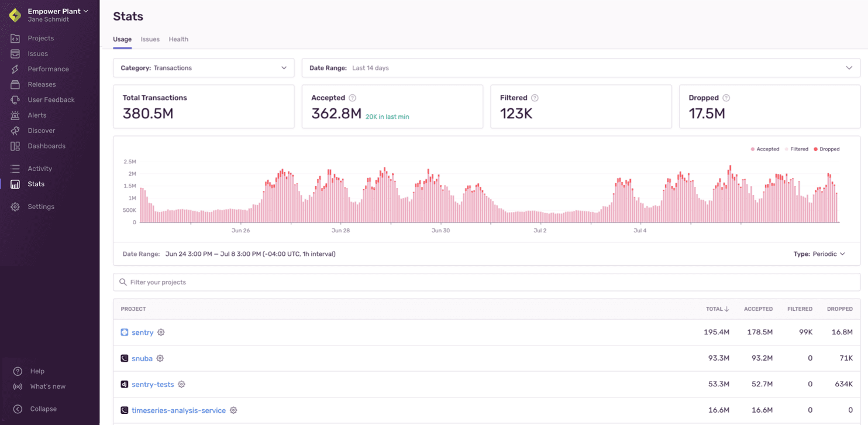This screenshot has height=425, width=868.
Task: Click the sentry filtered 99K value
Action: 805,333
